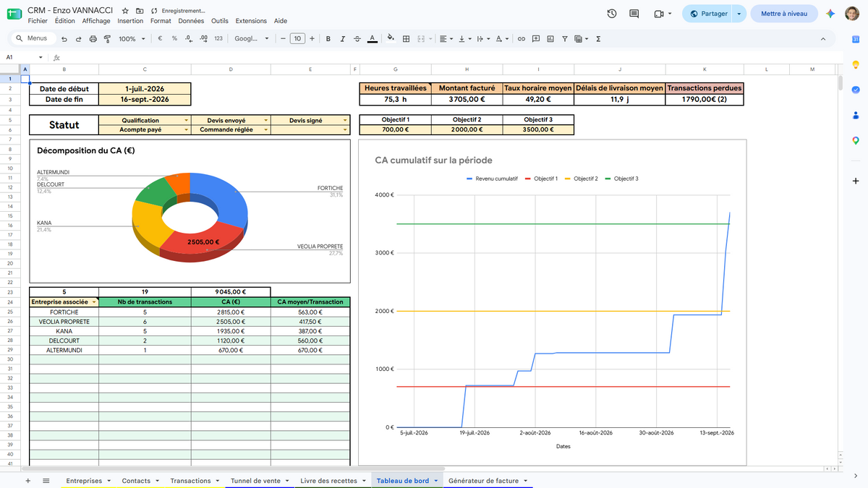Screen dimensions: 868x488
Task: Open the Entreprise associée column dropdown
Action: tap(94, 301)
